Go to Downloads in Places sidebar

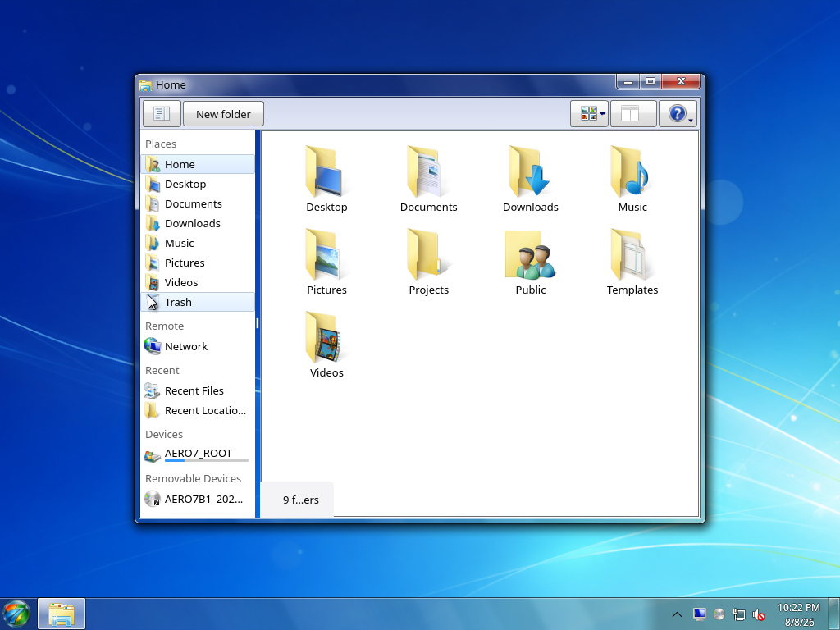198,223
